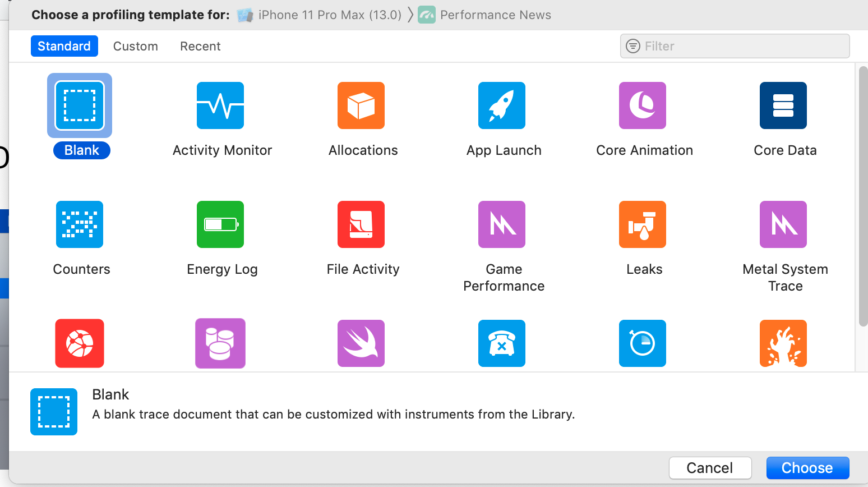868x487 pixels.
Task: Switch to the Standard tab
Action: (64, 46)
